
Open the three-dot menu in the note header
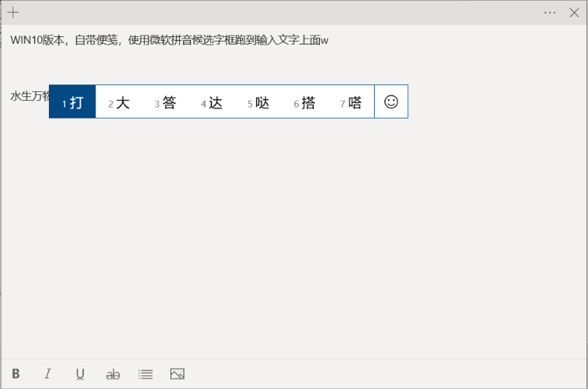549,13
